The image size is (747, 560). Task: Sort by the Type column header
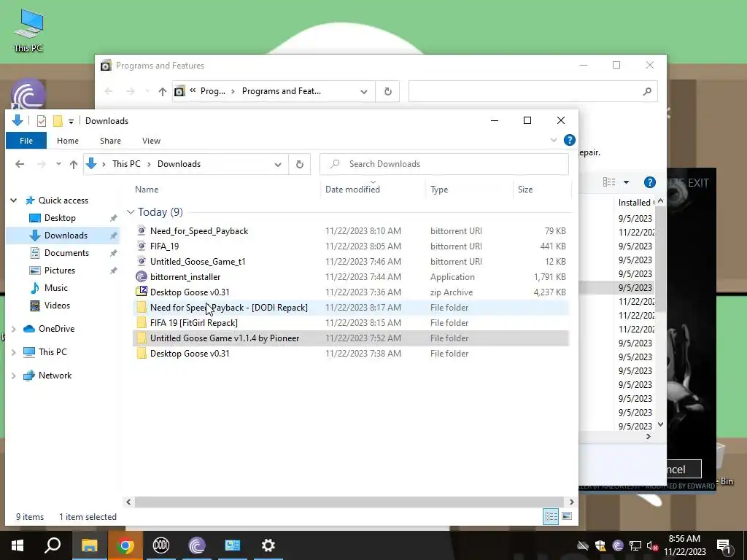pyautogui.click(x=438, y=189)
